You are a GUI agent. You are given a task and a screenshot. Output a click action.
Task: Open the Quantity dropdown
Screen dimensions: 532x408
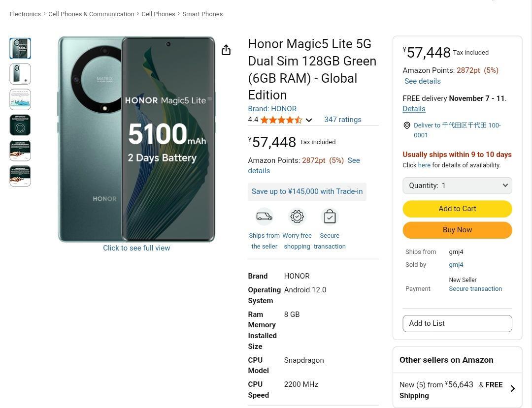[x=457, y=186]
